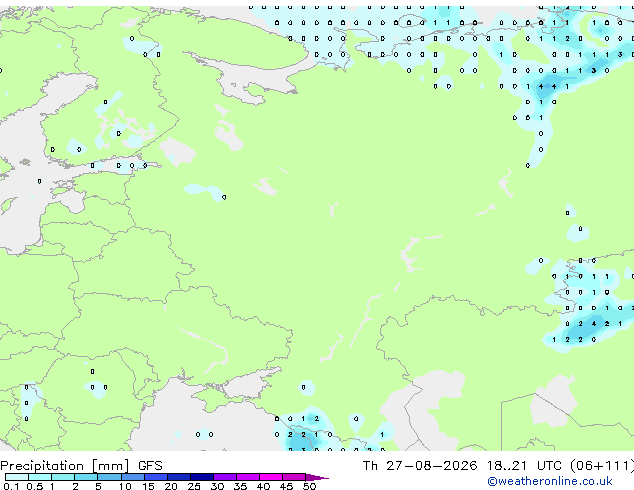Pick the 1 to 2 mm legend swatch

63,477
